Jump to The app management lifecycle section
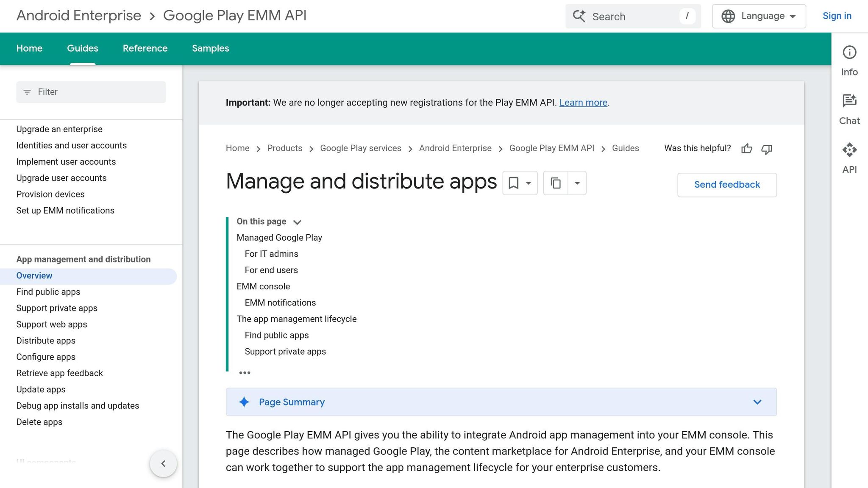Viewport: 868px width, 488px height. 296,319
